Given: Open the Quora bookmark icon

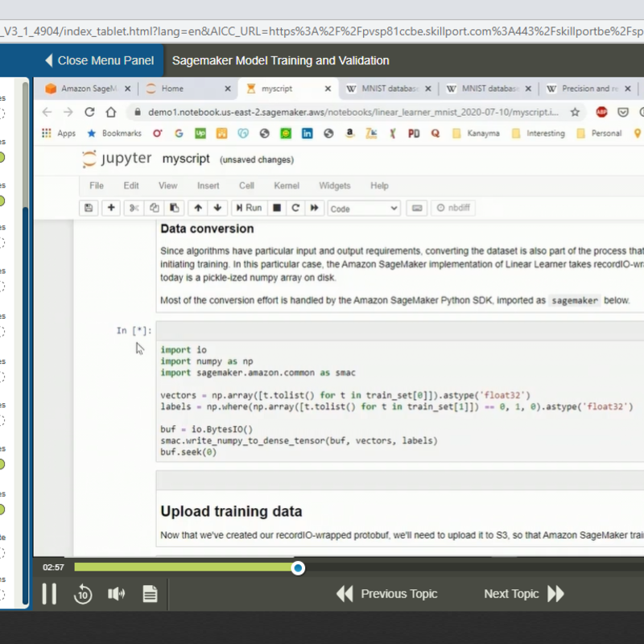Looking at the screenshot, I should tap(436, 133).
